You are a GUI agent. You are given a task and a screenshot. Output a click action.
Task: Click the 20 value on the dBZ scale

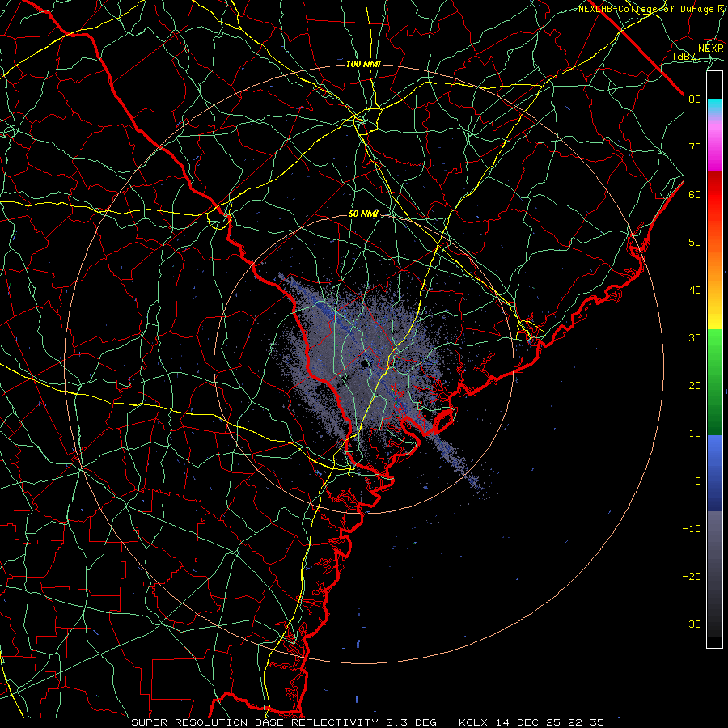point(695,385)
